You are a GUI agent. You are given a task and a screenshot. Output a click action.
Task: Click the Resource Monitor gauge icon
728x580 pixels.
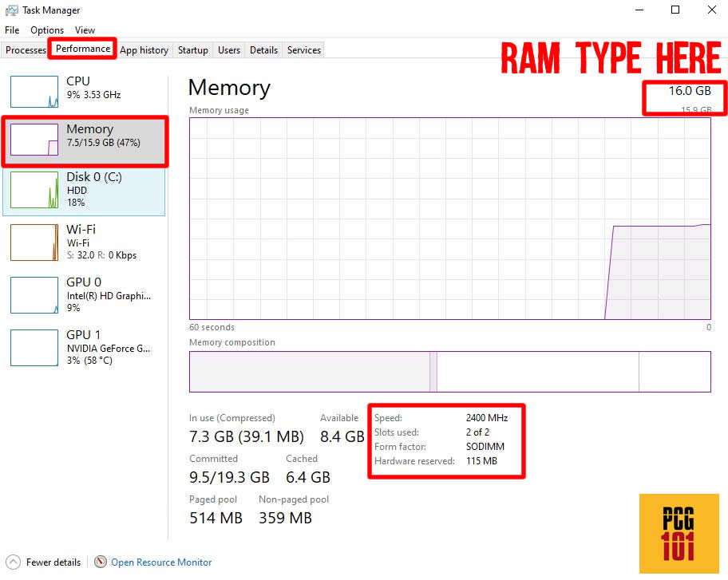coord(101,562)
